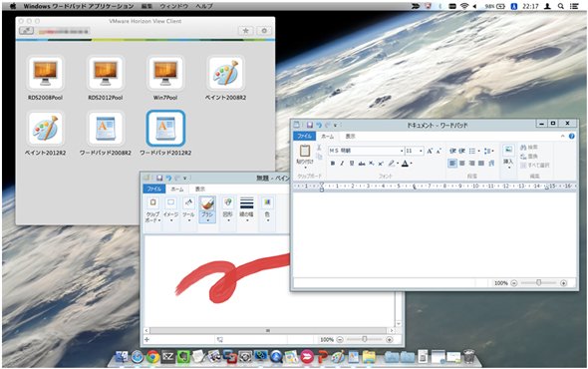Launch the ペイント2012R2 application icon
Screen dimensions: 588x369
[46, 129]
